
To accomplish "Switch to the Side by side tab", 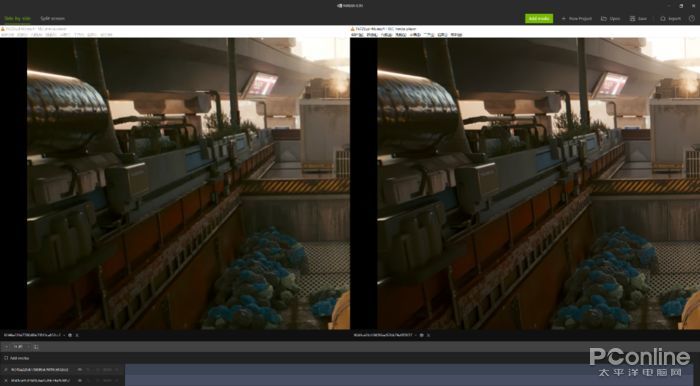I will pos(17,19).
